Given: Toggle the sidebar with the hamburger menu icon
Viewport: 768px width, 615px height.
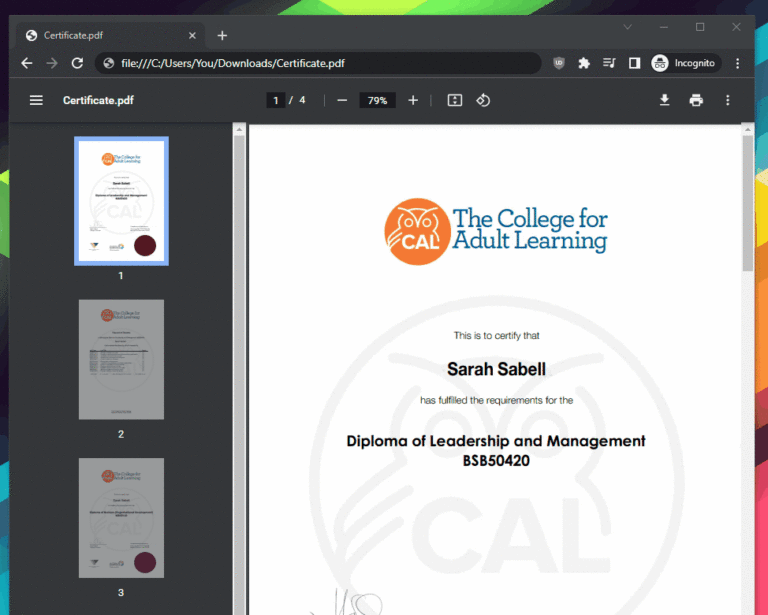Looking at the screenshot, I should 37,100.
